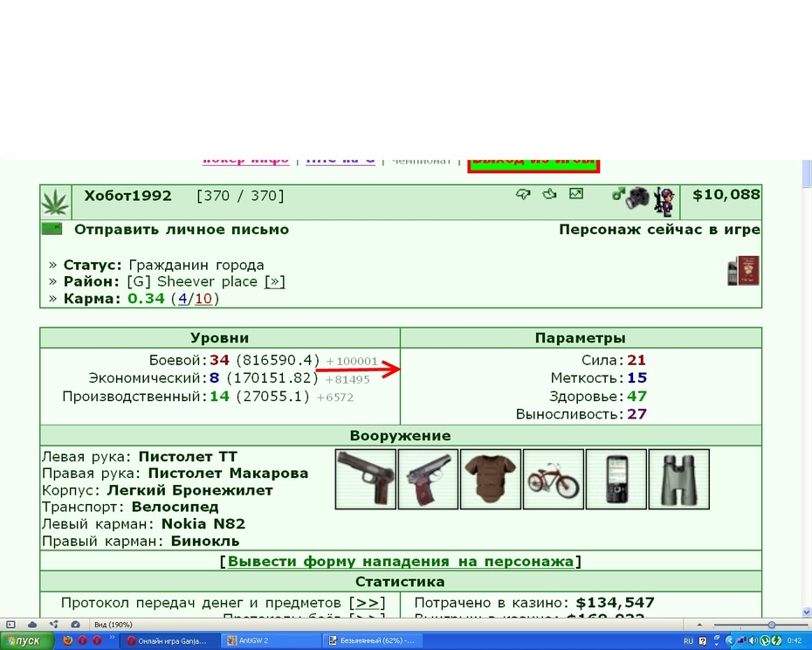Viewport: 812px width, 650px height.
Task: Open the Хобот1992 player name
Action: (127, 196)
